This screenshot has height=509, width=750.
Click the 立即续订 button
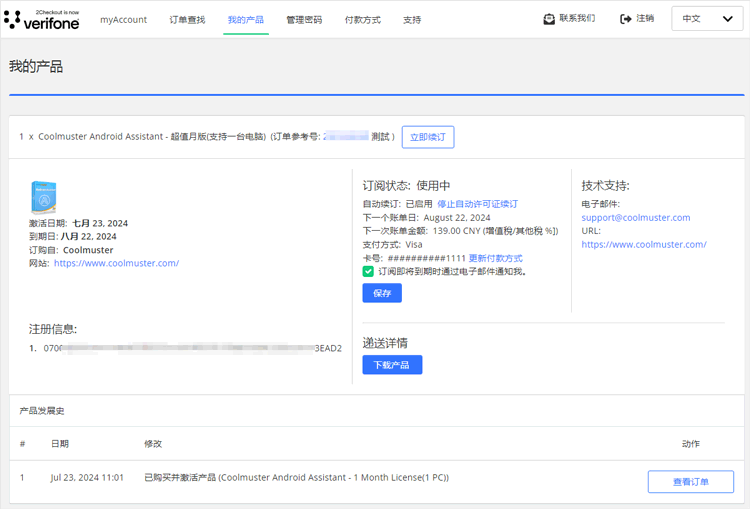(428, 137)
